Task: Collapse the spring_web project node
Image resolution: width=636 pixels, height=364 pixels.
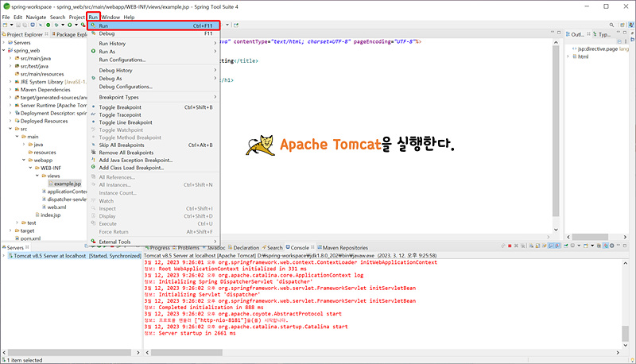Action: pos(4,50)
